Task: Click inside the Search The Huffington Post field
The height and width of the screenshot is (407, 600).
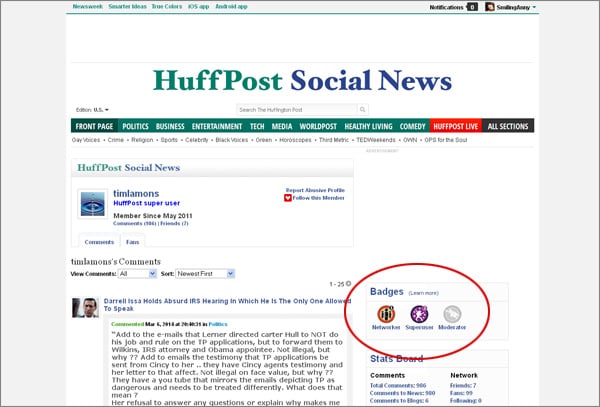Action: (297, 110)
